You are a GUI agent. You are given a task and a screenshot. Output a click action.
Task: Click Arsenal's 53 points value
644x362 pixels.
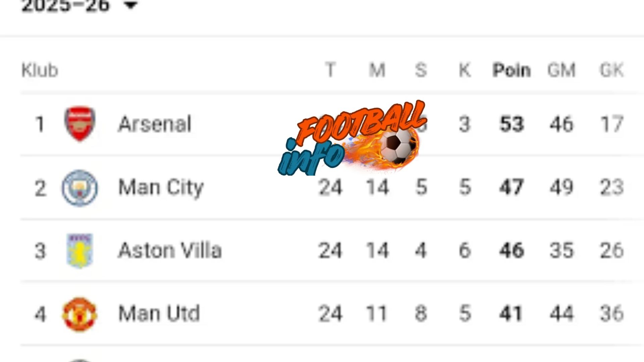[x=511, y=124]
